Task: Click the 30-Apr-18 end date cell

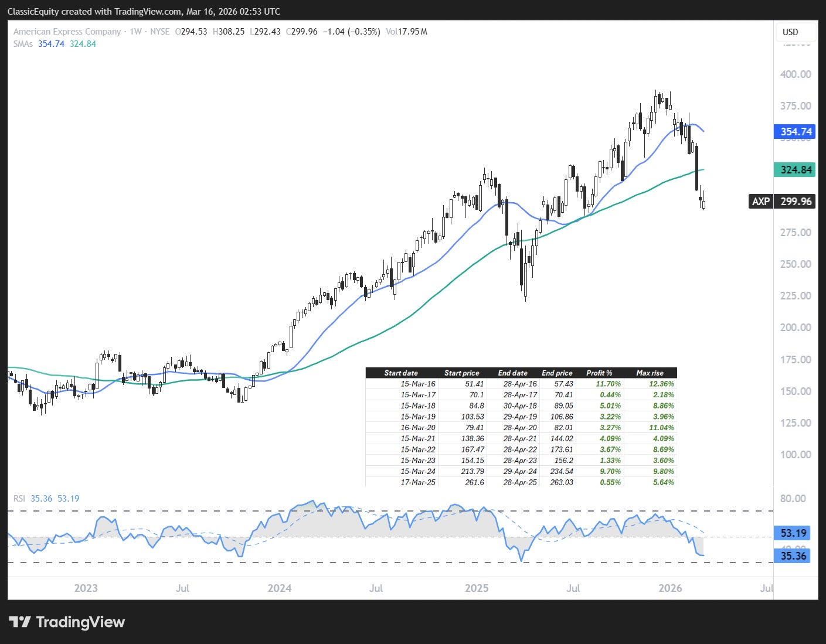Action: click(x=520, y=406)
